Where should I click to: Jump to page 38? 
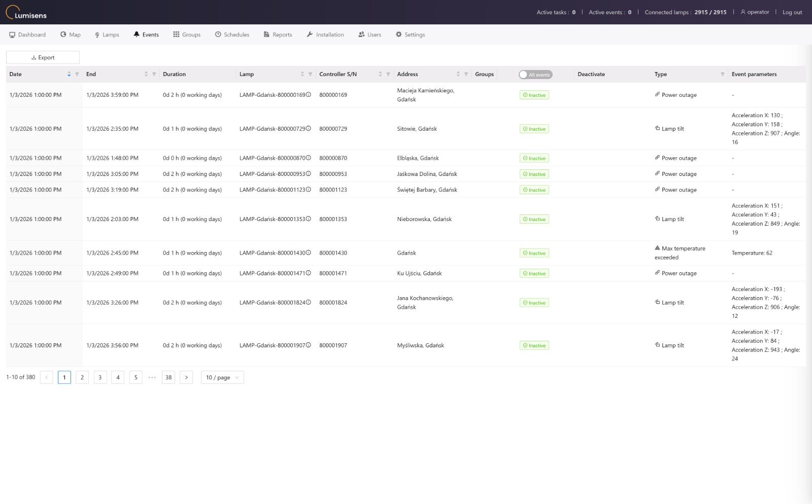(x=168, y=377)
